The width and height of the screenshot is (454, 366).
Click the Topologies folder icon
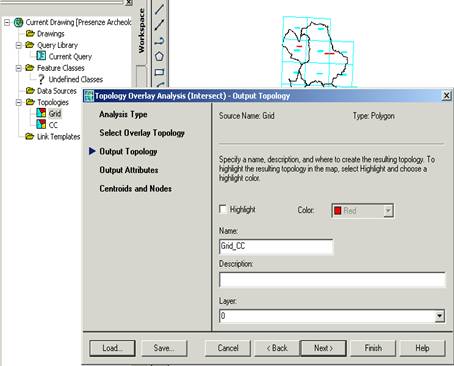coord(30,102)
